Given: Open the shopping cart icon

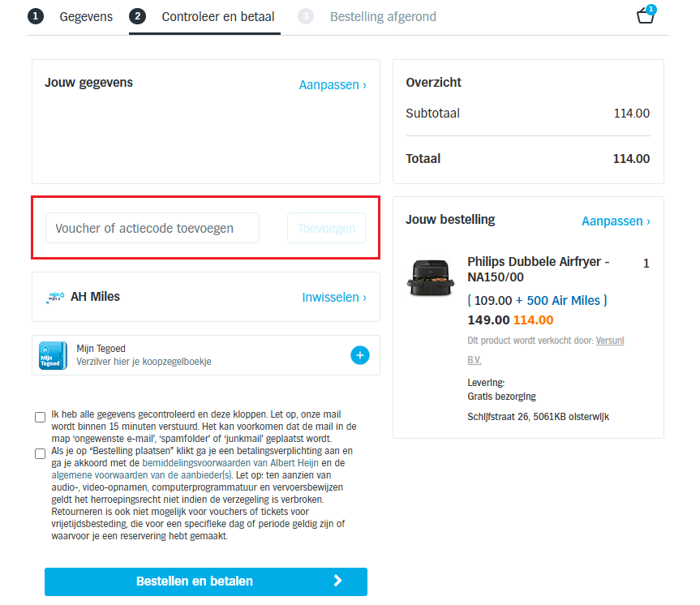Looking at the screenshot, I should click(x=645, y=15).
